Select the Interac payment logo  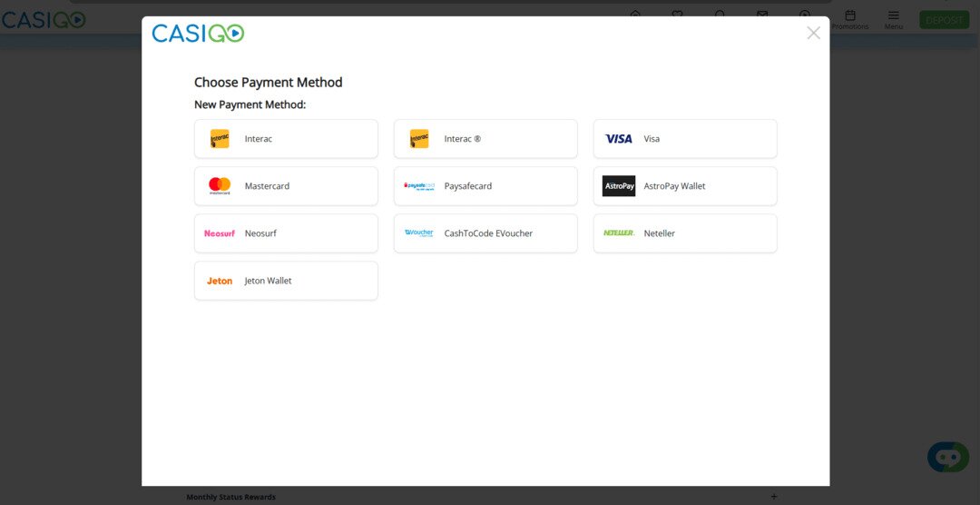tap(220, 139)
